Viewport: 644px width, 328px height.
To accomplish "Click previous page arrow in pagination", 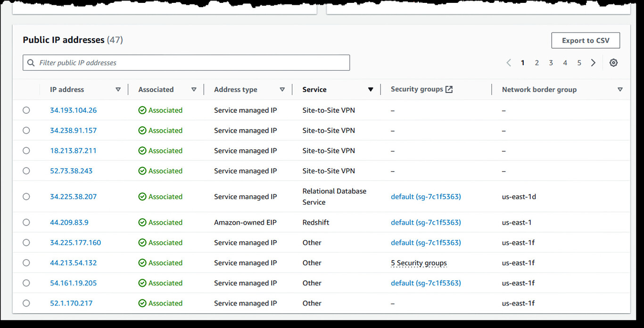I will pyautogui.click(x=509, y=63).
